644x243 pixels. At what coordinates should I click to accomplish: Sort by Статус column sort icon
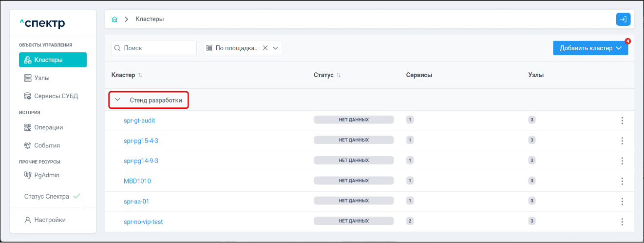(x=339, y=75)
